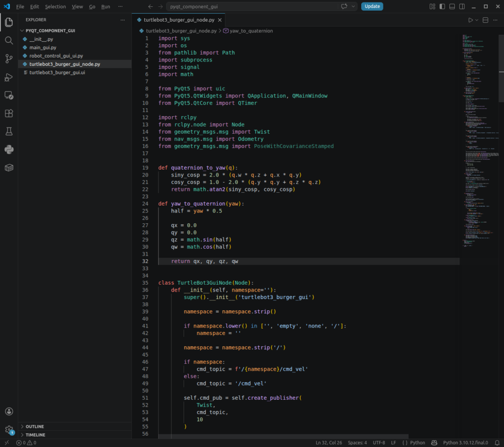Open the Extensions view

9,113
